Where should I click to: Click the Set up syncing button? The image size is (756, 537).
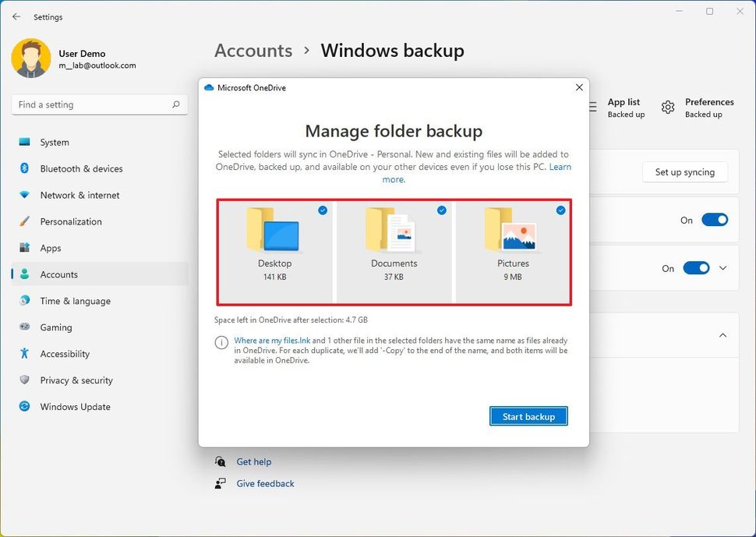pyautogui.click(x=684, y=172)
